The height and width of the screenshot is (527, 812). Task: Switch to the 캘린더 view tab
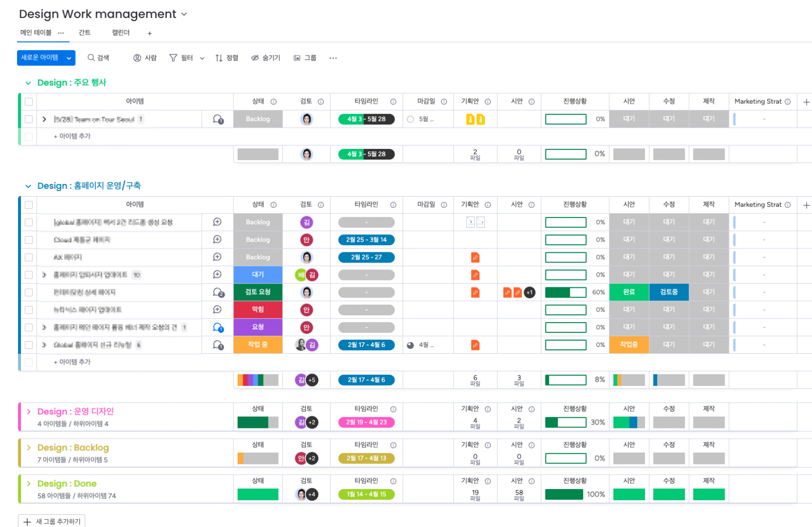point(121,33)
